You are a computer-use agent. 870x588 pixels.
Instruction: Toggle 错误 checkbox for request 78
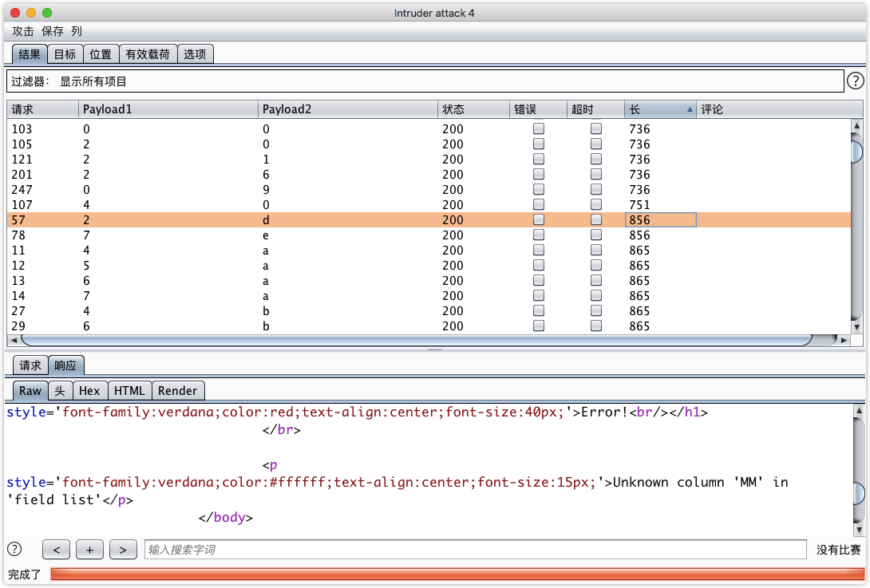pyautogui.click(x=539, y=235)
